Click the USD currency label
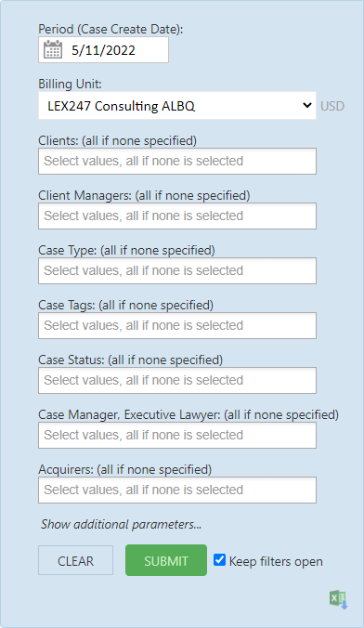 click(x=332, y=106)
